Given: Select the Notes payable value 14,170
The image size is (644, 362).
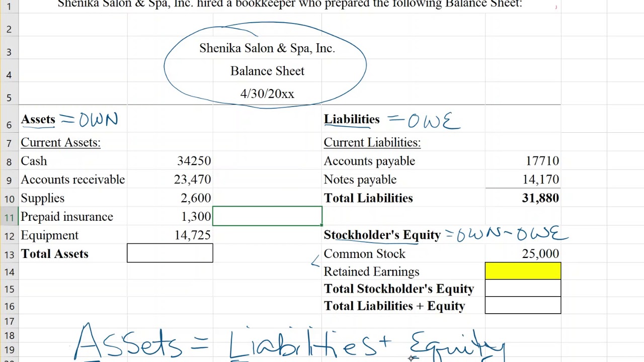Looking at the screenshot, I should [523, 179].
